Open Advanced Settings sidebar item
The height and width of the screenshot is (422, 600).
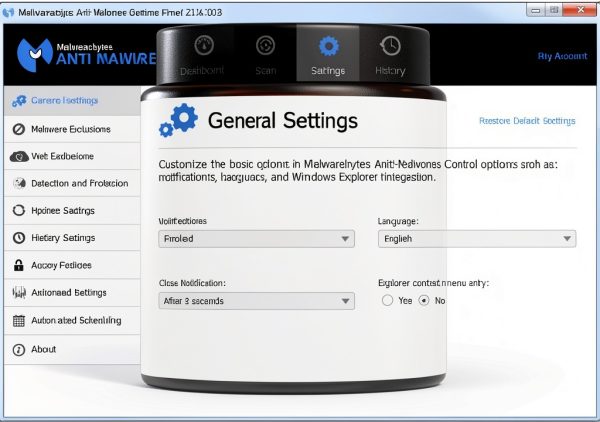72,293
